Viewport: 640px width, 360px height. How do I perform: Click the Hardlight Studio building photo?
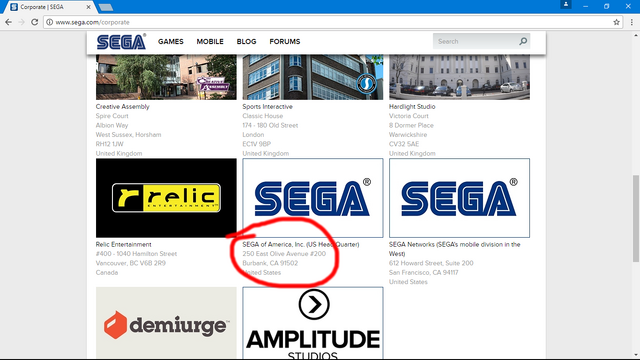click(x=459, y=77)
